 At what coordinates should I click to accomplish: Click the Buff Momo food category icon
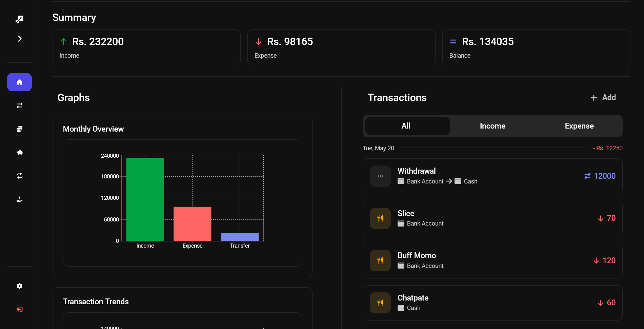click(x=380, y=260)
